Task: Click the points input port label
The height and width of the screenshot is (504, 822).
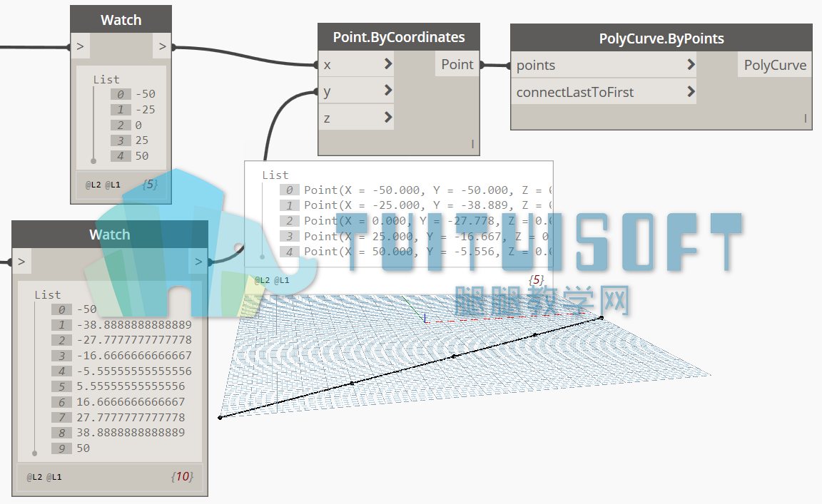Action: pyautogui.click(x=536, y=66)
